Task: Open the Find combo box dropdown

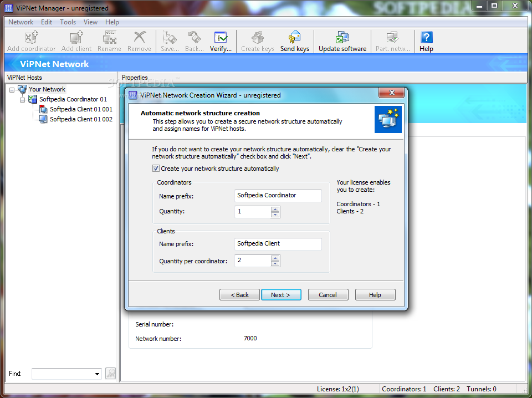Action: [x=98, y=374]
